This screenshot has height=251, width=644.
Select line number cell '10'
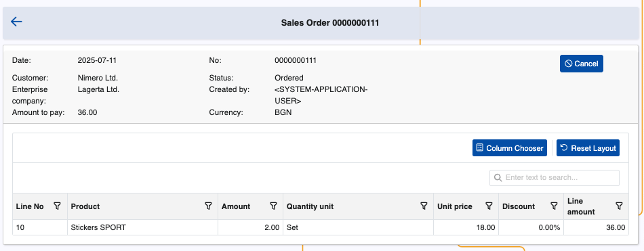[x=40, y=227]
